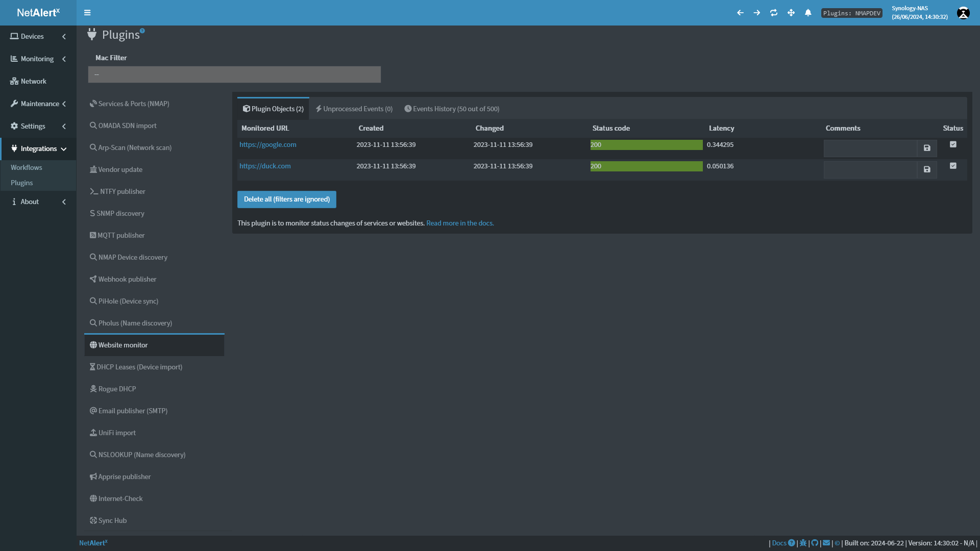Expand the Devices sidebar menu

coord(38,36)
